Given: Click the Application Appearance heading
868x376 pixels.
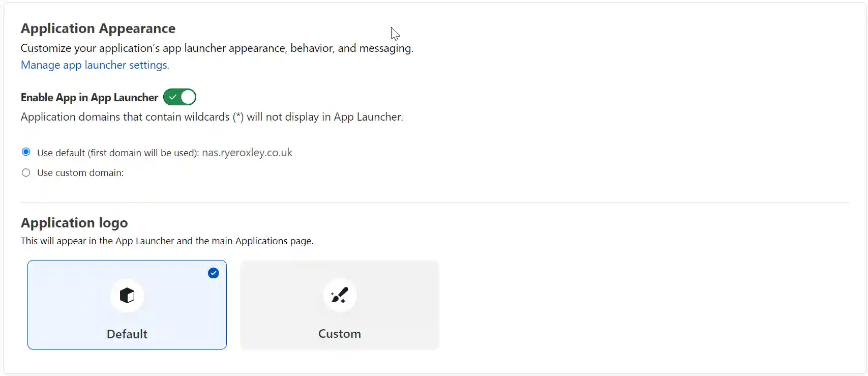Looking at the screenshot, I should pyautogui.click(x=98, y=28).
